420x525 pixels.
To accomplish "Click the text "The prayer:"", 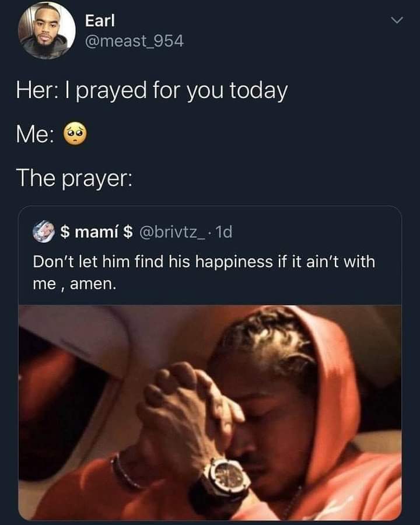I will 74,178.
